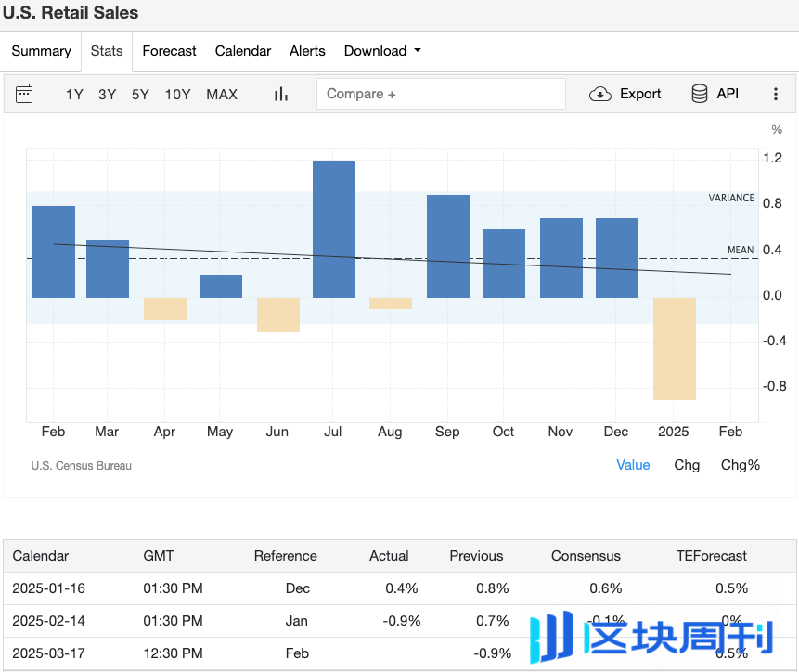This screenshot has width=799, height=672.
Task: Click the U.S. Census Bureau source label
Action: (x=81, y=466)
